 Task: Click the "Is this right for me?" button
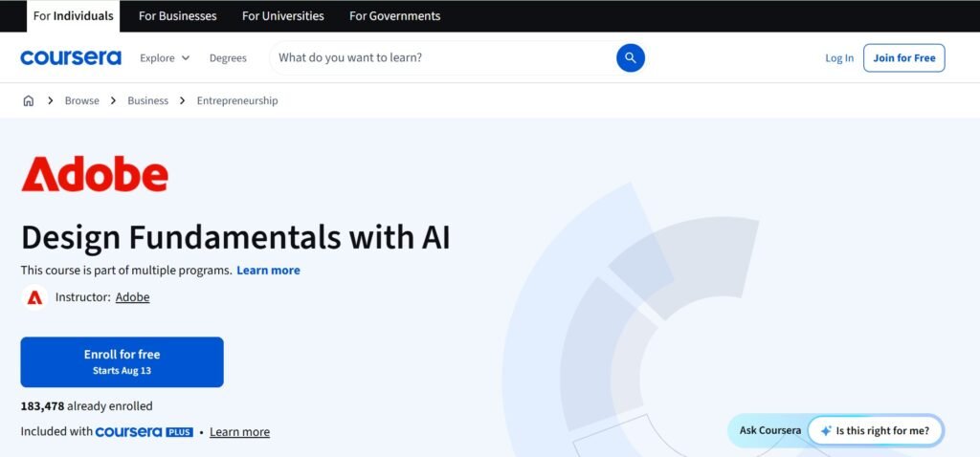[875, 431]
